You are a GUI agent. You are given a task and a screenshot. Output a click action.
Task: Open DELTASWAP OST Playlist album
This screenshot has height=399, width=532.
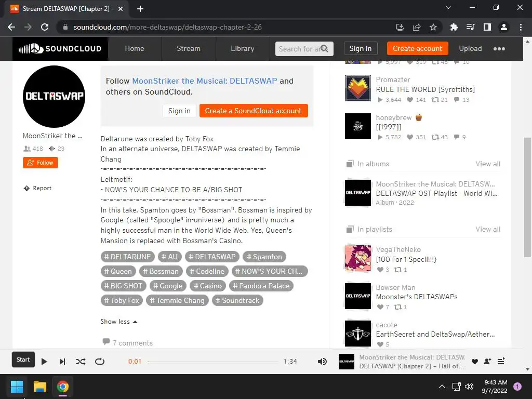coord(436,193)
